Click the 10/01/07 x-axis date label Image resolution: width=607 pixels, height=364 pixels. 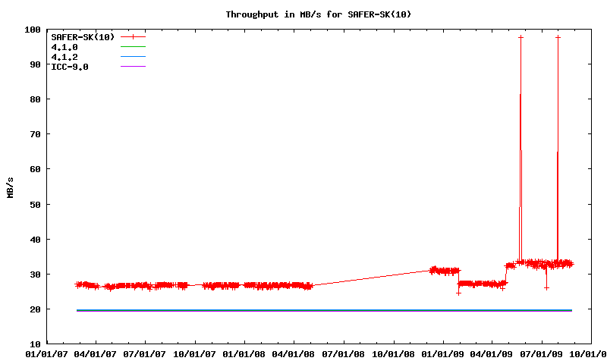tap(195, 353)
